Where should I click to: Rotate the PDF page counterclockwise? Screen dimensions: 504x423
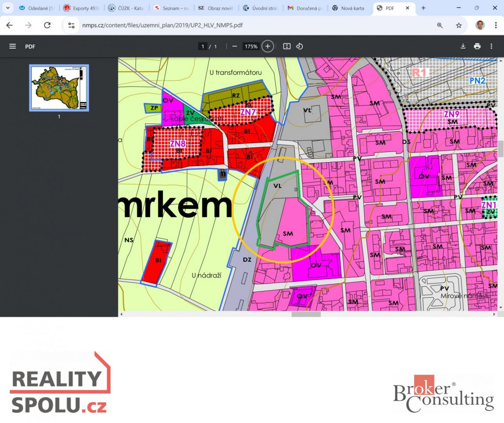pos(300,46)
